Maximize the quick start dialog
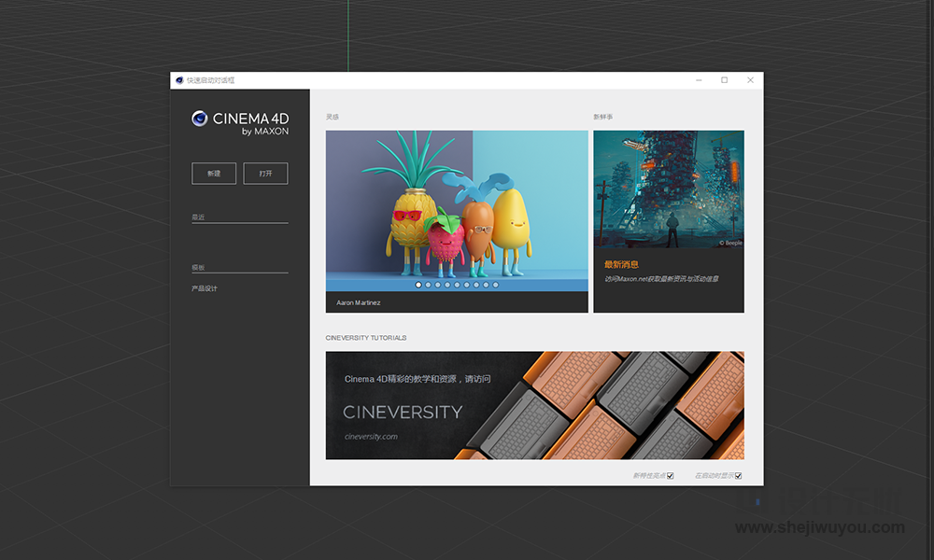Screen dimensions: 934x560 click(x=725, y=80)
